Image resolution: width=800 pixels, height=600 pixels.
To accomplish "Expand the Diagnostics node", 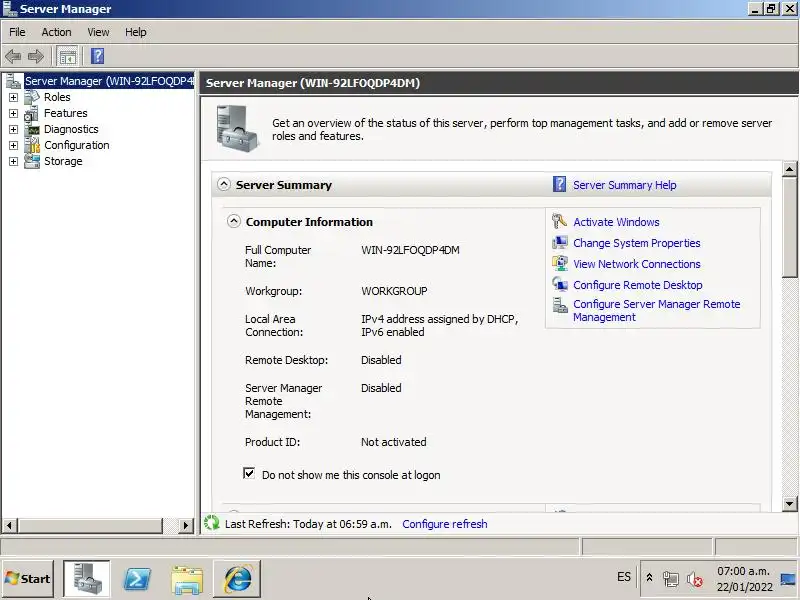I will 13,129.
